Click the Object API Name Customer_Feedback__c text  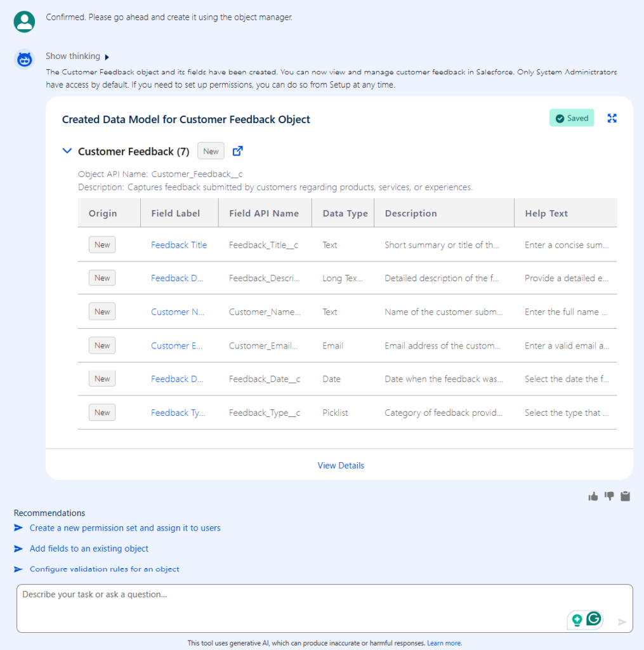pos(161,174)
